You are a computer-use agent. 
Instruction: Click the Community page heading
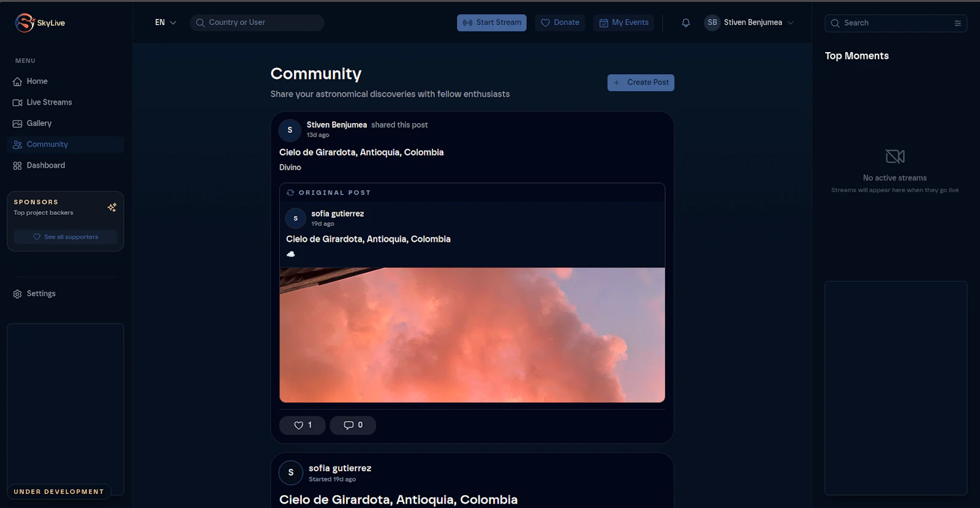[x=316, y=74]
